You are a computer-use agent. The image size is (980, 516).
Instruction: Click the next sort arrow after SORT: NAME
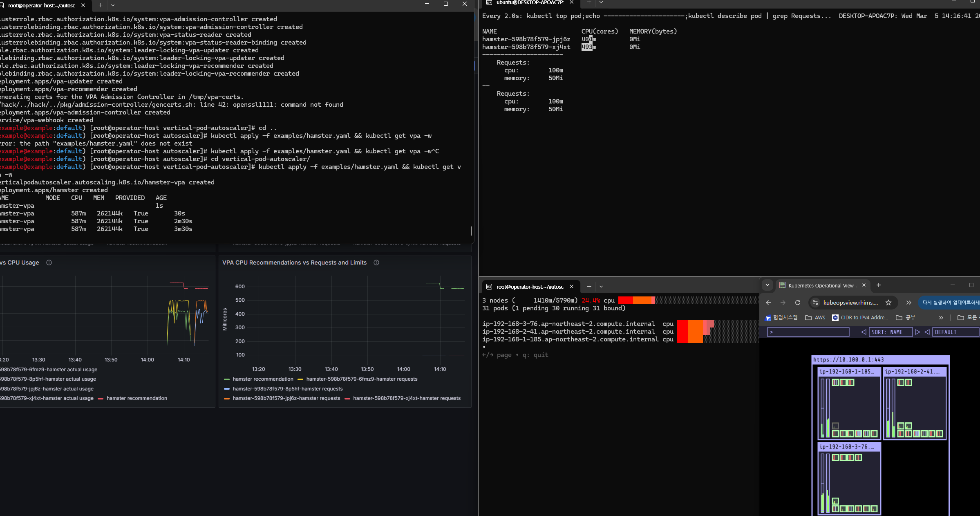click(x=917, y=332)
